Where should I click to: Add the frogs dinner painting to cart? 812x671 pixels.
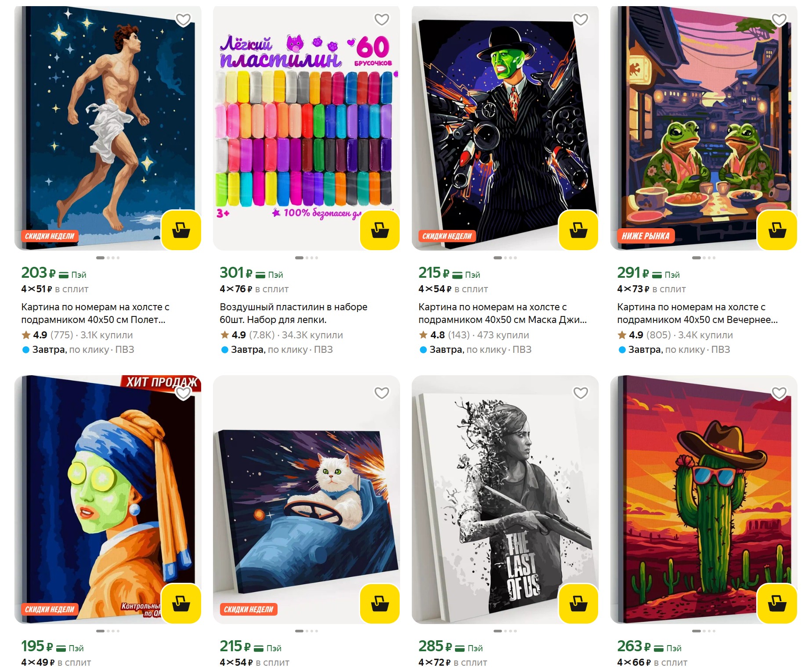click(777, 230)
